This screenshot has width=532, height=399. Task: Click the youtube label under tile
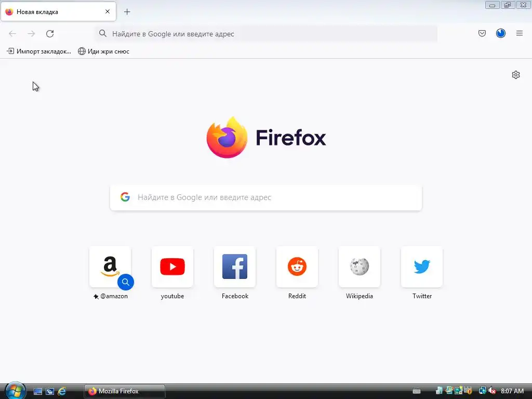(x=172, y=296)
